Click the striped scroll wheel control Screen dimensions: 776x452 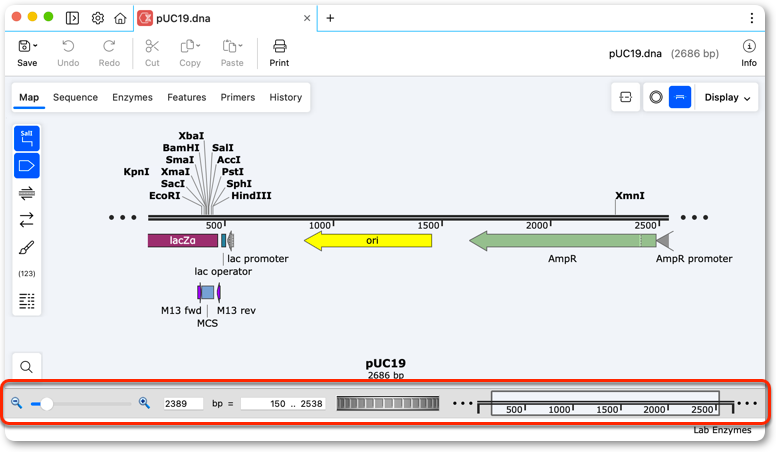click(388, 403)
